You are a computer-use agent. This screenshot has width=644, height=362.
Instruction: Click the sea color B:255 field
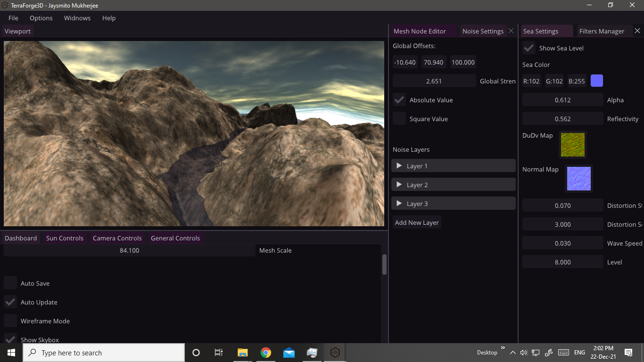pos(577,81)
